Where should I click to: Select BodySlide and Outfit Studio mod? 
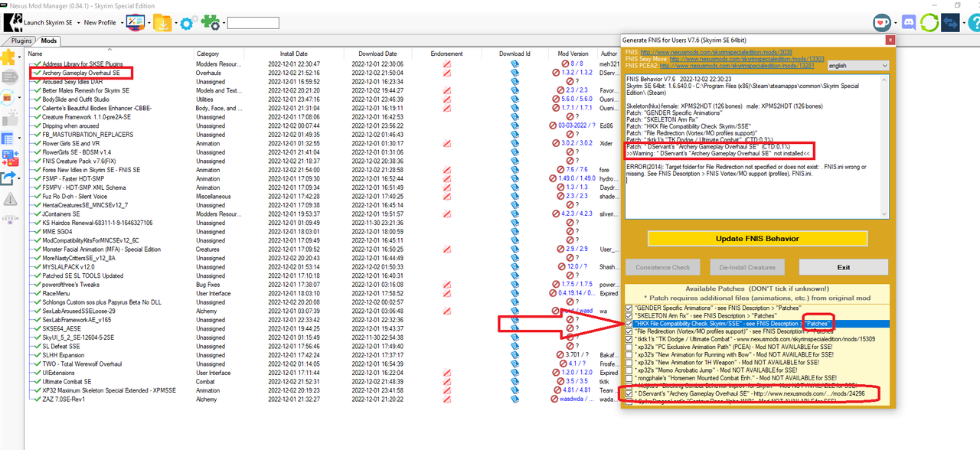tap(76, 99)
